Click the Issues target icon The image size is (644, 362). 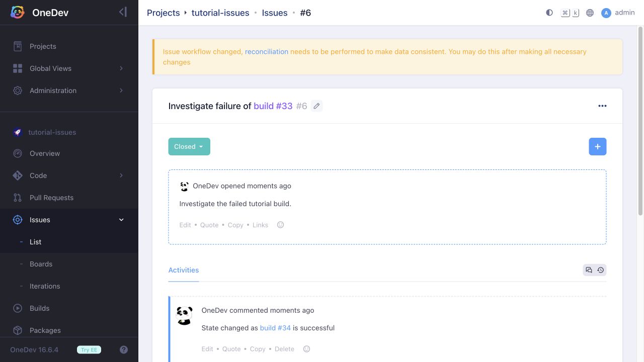point(18,220)
